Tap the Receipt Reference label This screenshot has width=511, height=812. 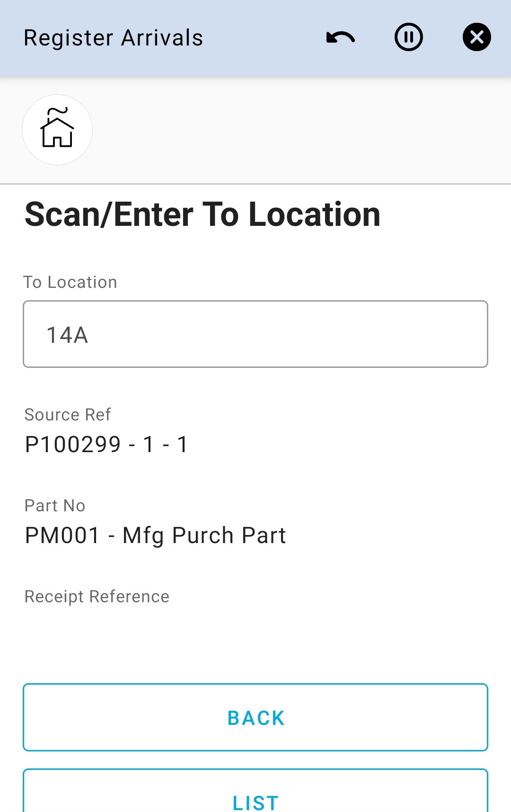[97, 597]
